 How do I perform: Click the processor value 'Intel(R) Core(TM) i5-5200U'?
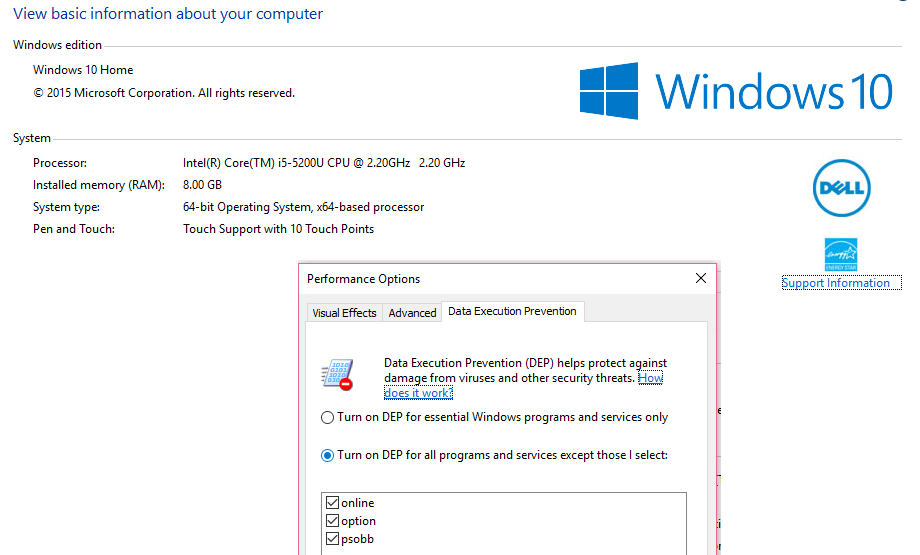tap(324, 163)
